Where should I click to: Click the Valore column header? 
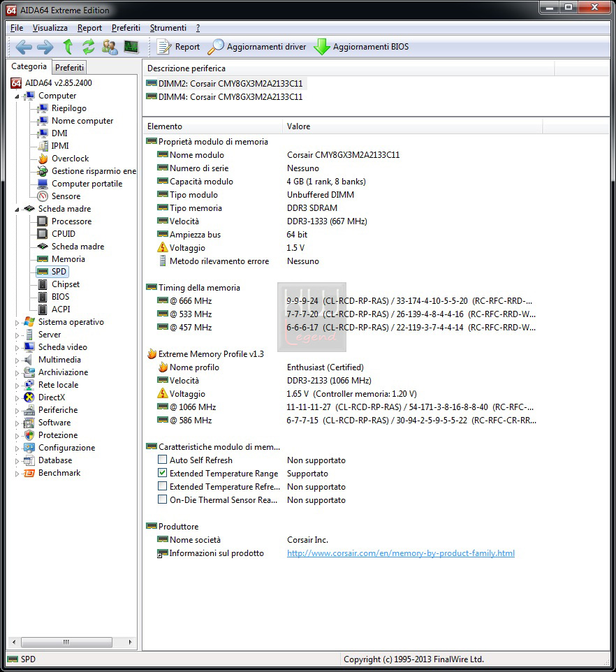[x=412, y=126]
